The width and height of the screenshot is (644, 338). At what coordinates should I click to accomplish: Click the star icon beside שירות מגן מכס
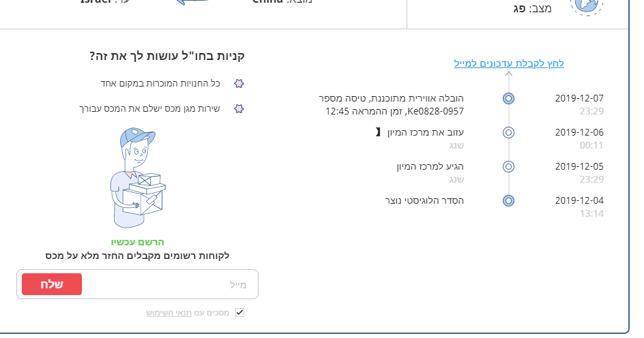(239, 108)
